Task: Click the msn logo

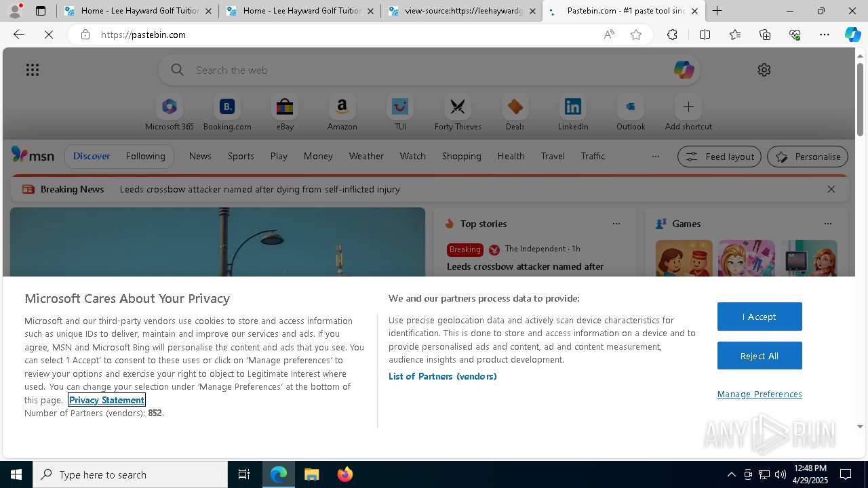Action: pos(33,156)
